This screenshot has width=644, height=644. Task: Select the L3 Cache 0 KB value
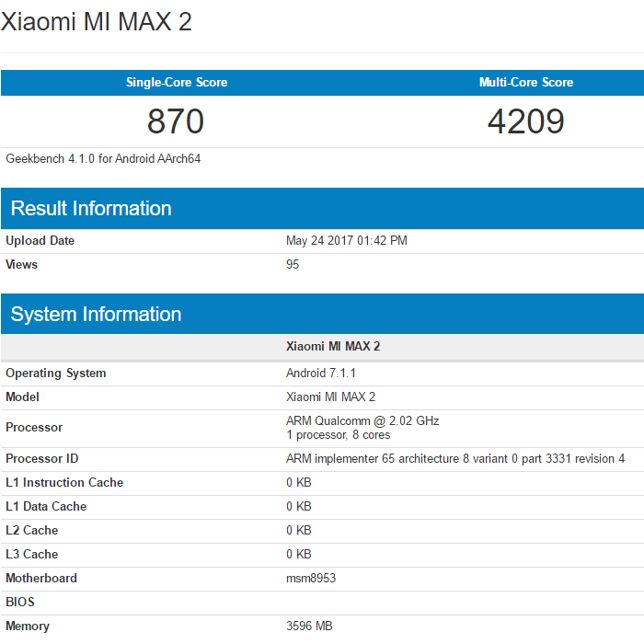pyautogui.click(x=299, y=555)
